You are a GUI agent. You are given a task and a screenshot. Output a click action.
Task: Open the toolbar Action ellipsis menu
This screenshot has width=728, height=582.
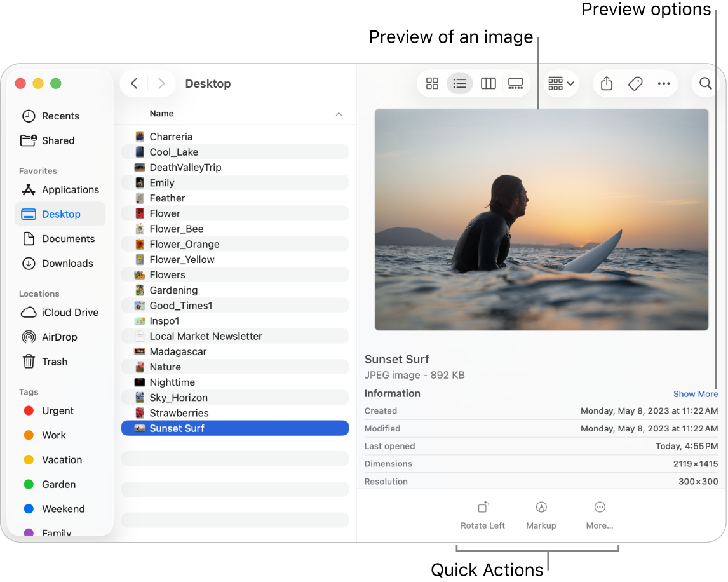click(x=663, y=84)
